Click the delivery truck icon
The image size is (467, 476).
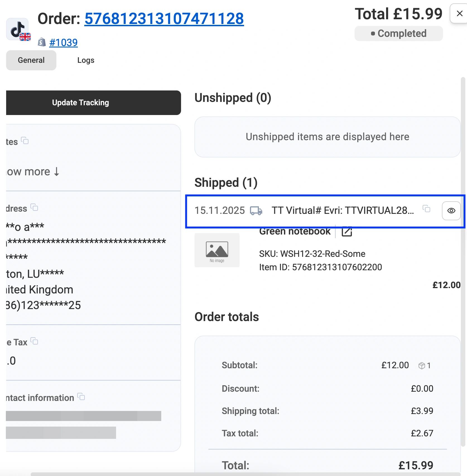click(x=256, y=211)
